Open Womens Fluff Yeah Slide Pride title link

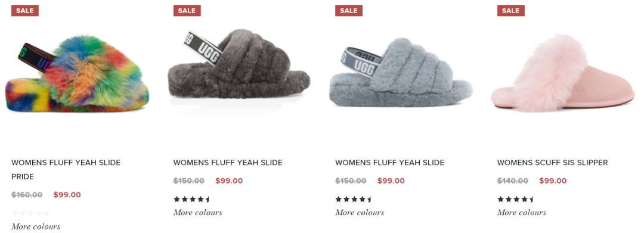click(x=66, y=169)
